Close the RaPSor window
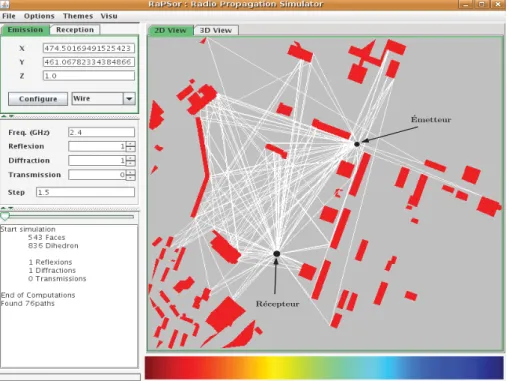Image resolution: width=509 pixels, height=381 pixels. (498, 4)
